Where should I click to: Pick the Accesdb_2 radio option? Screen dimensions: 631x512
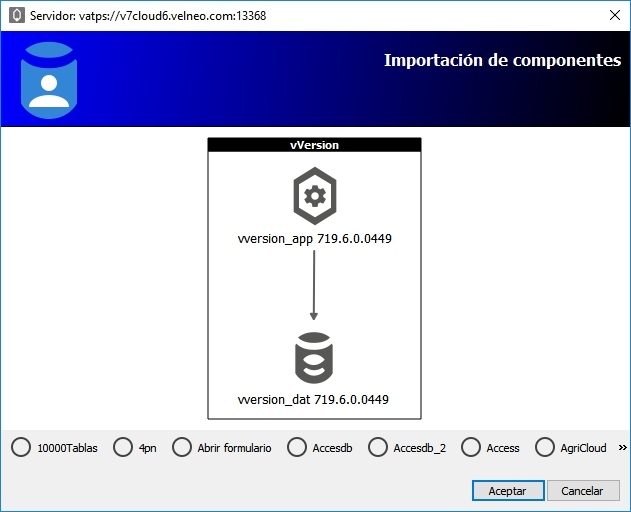378,448
